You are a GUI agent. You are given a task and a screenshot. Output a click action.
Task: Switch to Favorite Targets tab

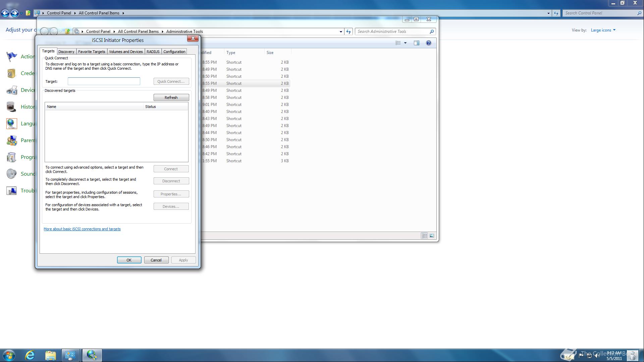pyautogui.click(x=92, y=52)
